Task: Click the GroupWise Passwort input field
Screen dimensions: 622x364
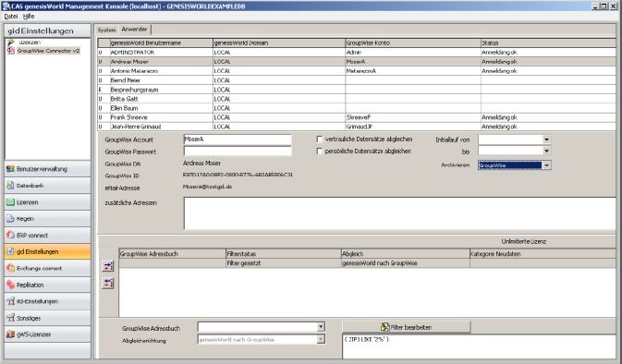Action: [238, 152]
